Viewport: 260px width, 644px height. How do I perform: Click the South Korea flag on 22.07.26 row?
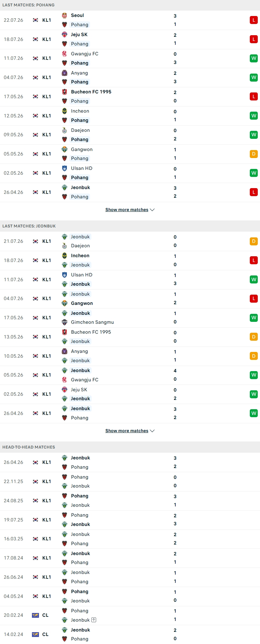pyautogui.click(x=35, y=20)
